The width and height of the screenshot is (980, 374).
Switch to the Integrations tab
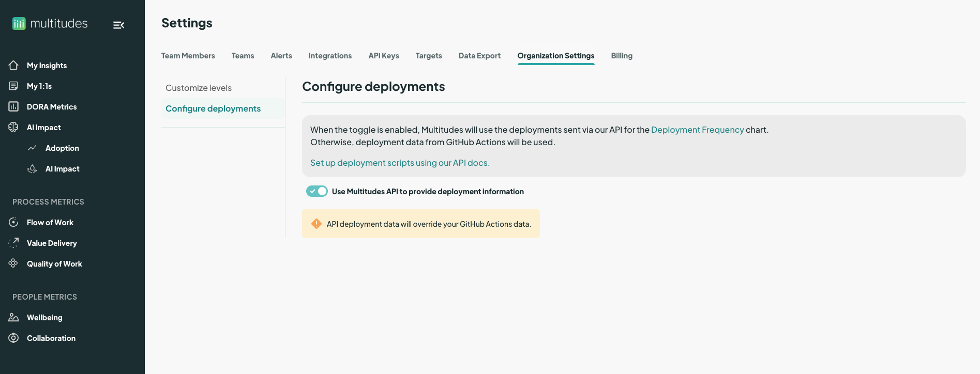pos(330,56)
